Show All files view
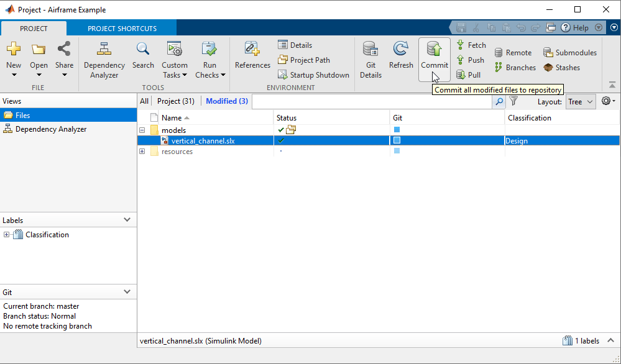 tap(144, 101)
